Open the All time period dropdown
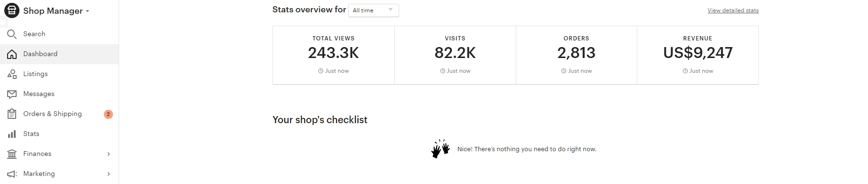868x184 pixels. click(373, 10)
